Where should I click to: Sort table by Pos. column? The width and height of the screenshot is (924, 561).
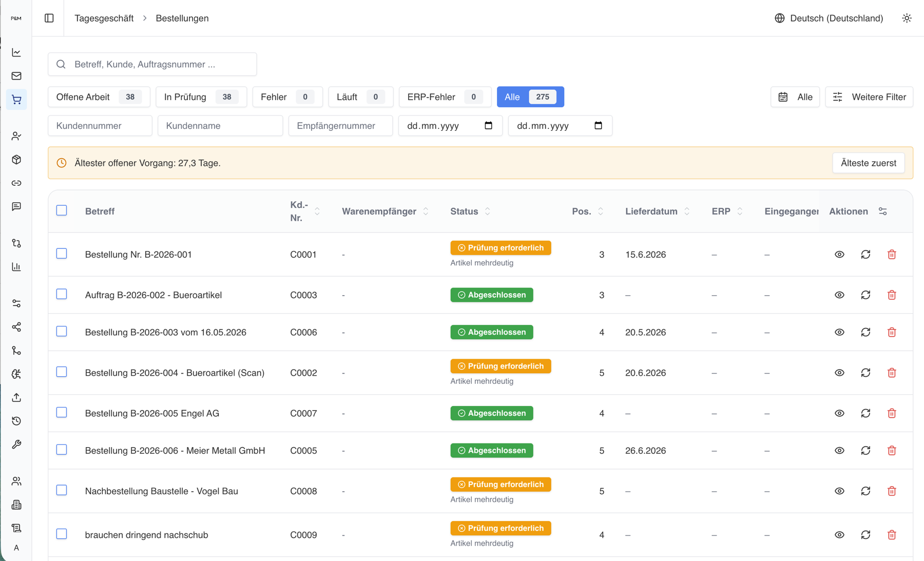pyautogui.click(x=587, y=211)
